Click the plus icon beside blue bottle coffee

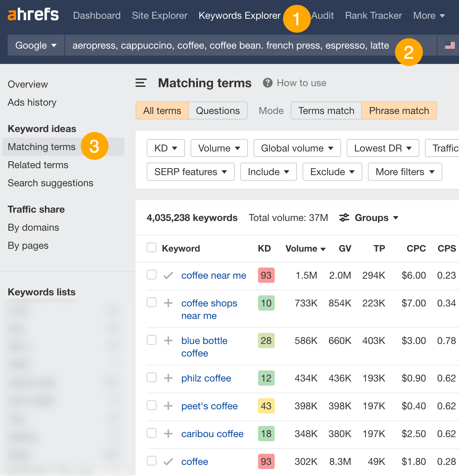(x=168, y=340)
